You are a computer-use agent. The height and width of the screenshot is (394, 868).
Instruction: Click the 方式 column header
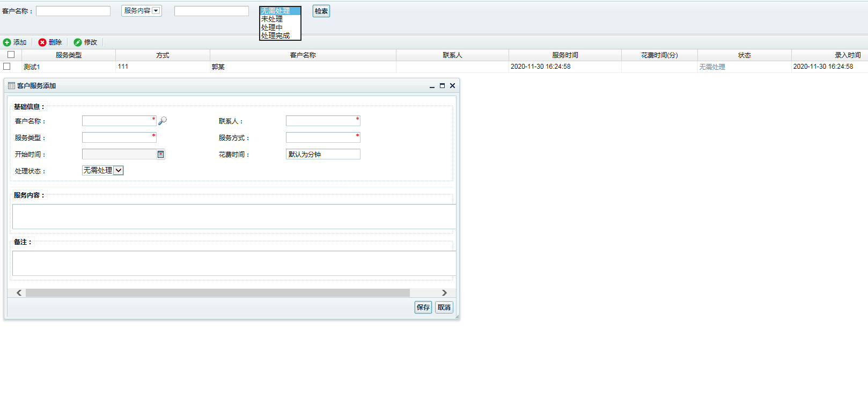[163, 55]
